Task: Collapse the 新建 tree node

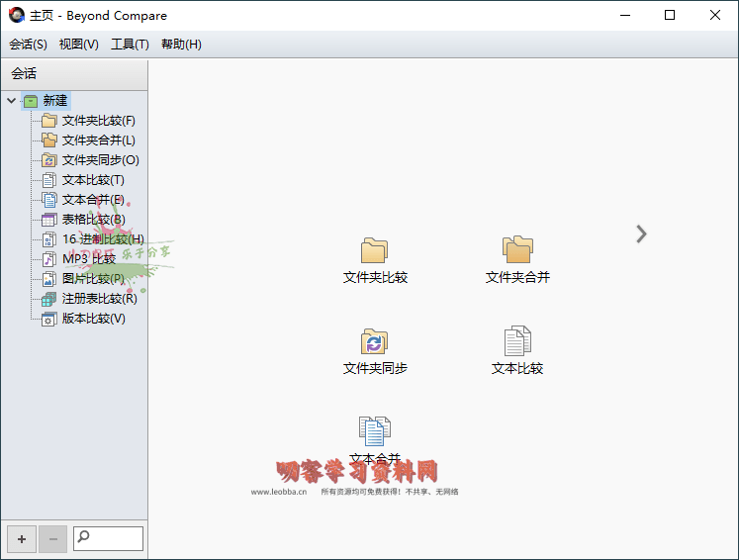Action: coord(11,101)
